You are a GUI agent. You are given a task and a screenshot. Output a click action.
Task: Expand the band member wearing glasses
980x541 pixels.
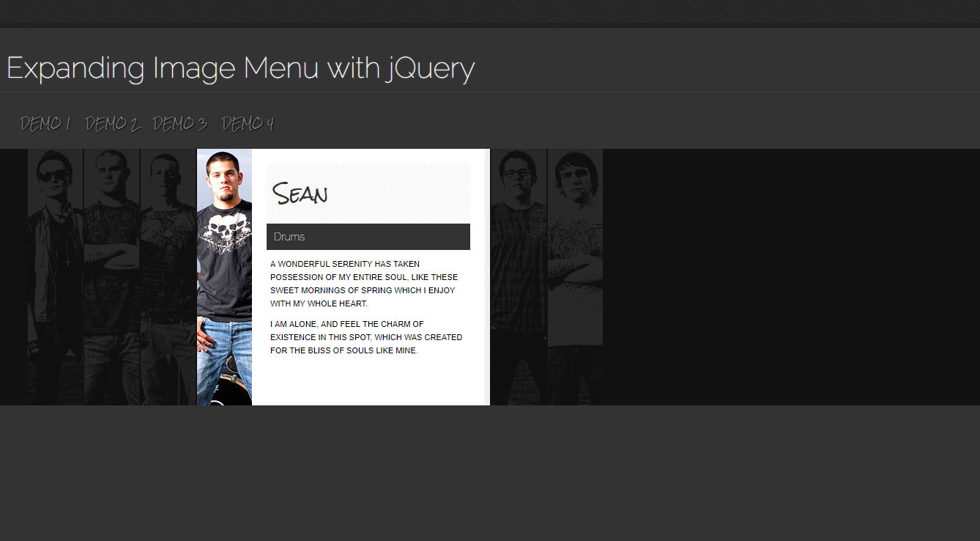pyautogui.click(x=519, y=277)
